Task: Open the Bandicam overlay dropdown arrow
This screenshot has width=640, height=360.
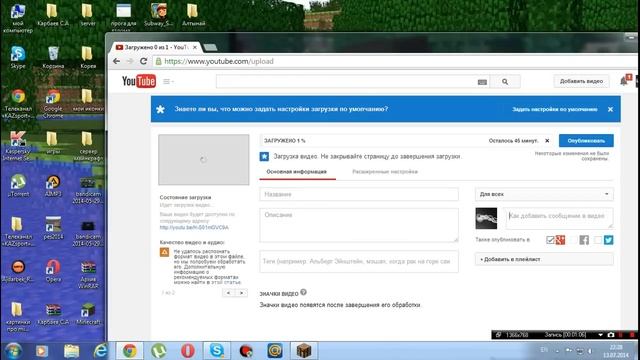Action: click(600, 335)
